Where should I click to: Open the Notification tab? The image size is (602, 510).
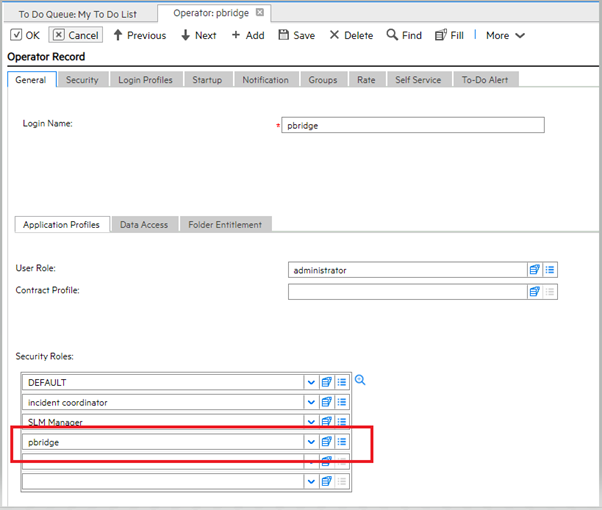pos(266,80)
